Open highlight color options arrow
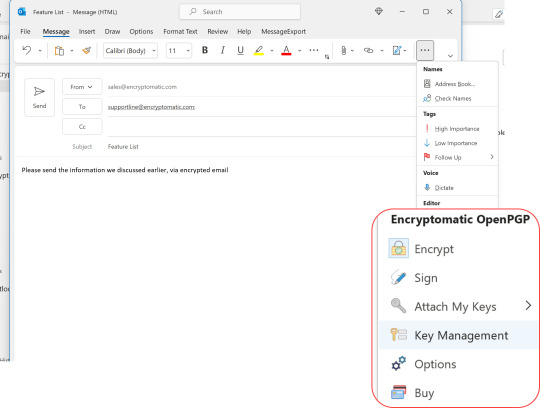This screenshot has height=408, width=540. click(x=272, y=51)
